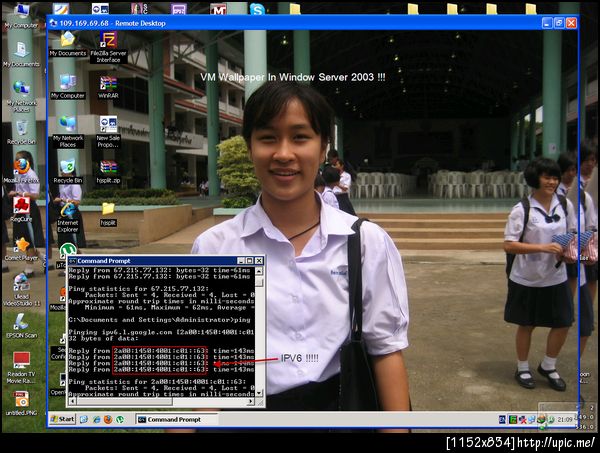Viewport: 600px width, 453px height.
Task: Launch Ulead VideoStudio 11 shortcut
Action: pos(21,290)
